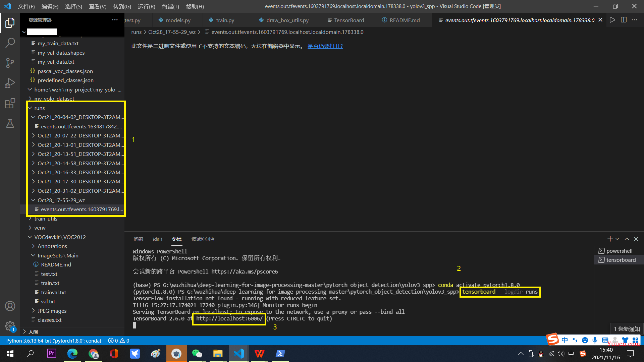The height and width of the screenshot is (362, 644).
Task: Open File Explorer from taskbar
Action: click(218, 354)
